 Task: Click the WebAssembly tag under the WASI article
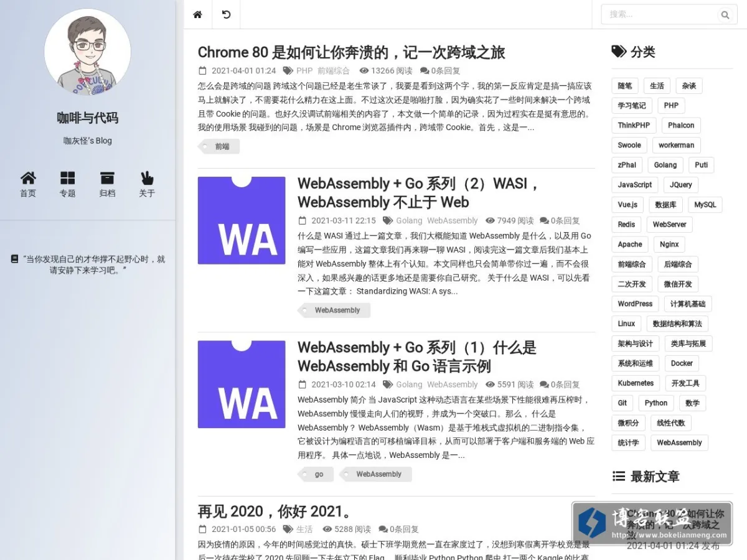(334, 310)
